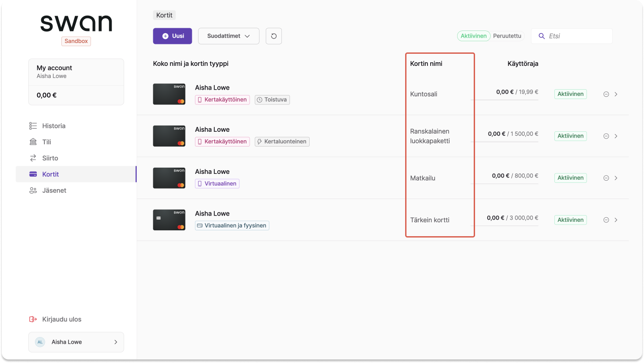Go to Historia in sidebar
Image resolution: width=644 pixels, height=363 pixels.
click(76, 126)
